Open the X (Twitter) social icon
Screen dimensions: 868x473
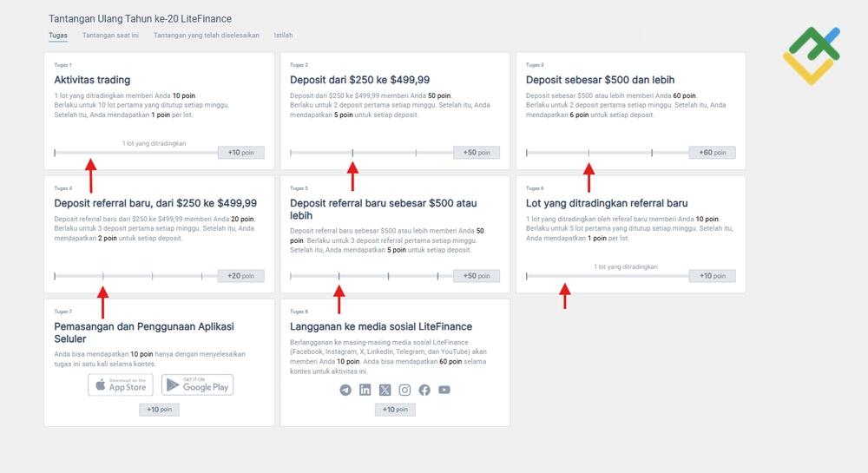(385, 390)
